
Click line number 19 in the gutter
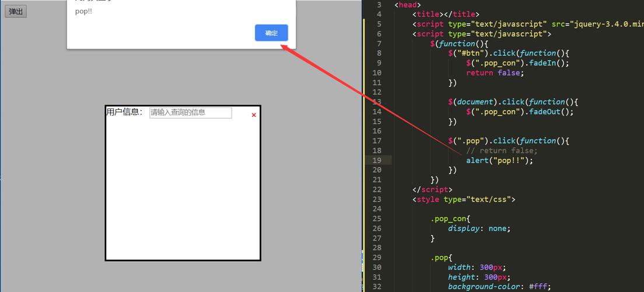tap(377, 161)
